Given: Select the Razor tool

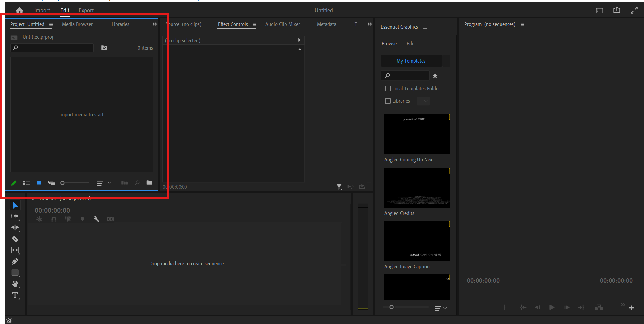Looking at the screenshot, I should click(15, 239).
